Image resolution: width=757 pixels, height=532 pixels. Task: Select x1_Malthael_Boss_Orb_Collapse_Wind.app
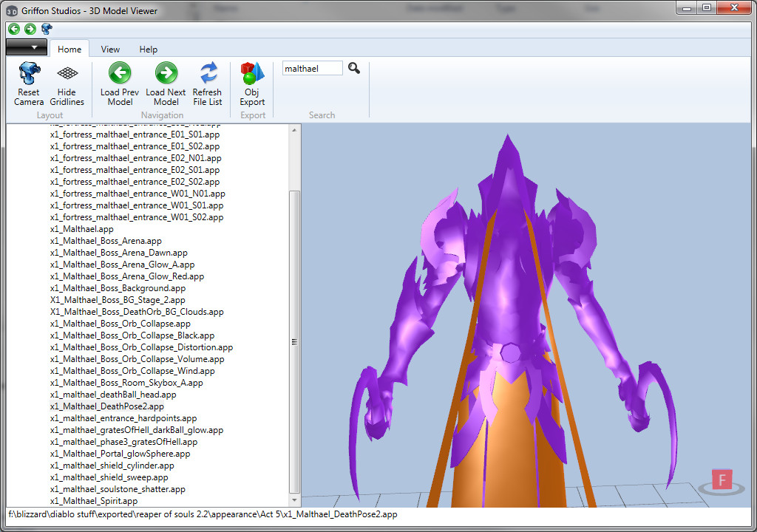point(132,371)
